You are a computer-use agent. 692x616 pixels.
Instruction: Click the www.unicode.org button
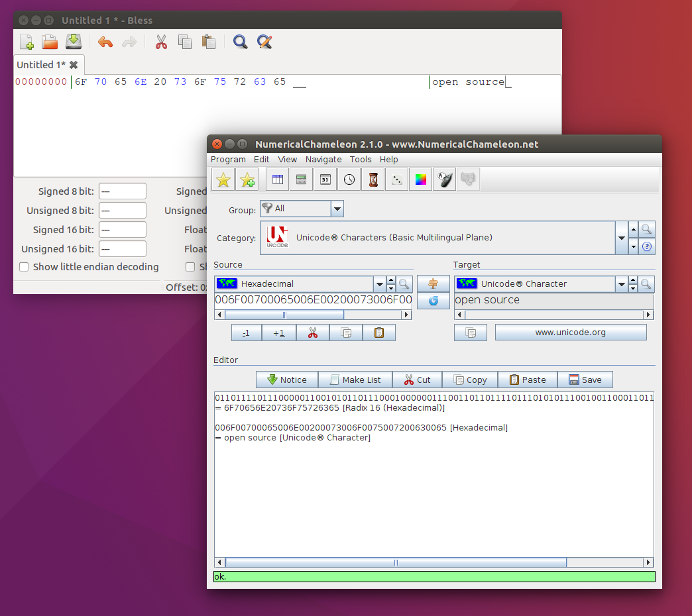pyautogui.click(x=571, y=333)
